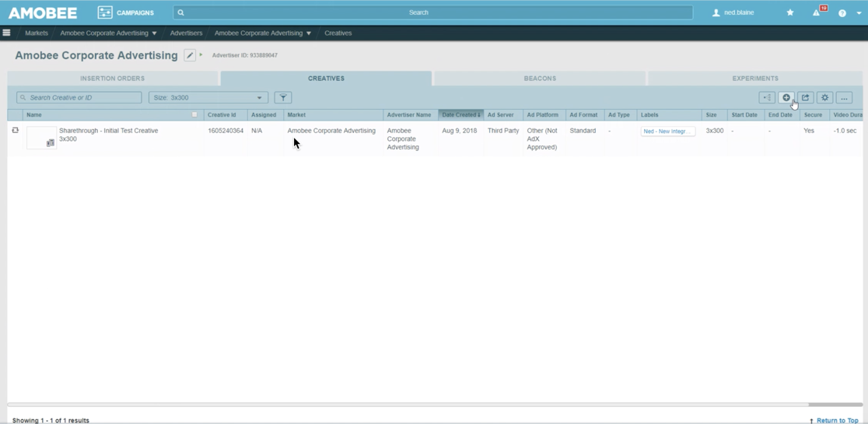The width and height of the screenshot is (868, 424).
Task: Open the alerts warning icon
Action: click(817, 12)
